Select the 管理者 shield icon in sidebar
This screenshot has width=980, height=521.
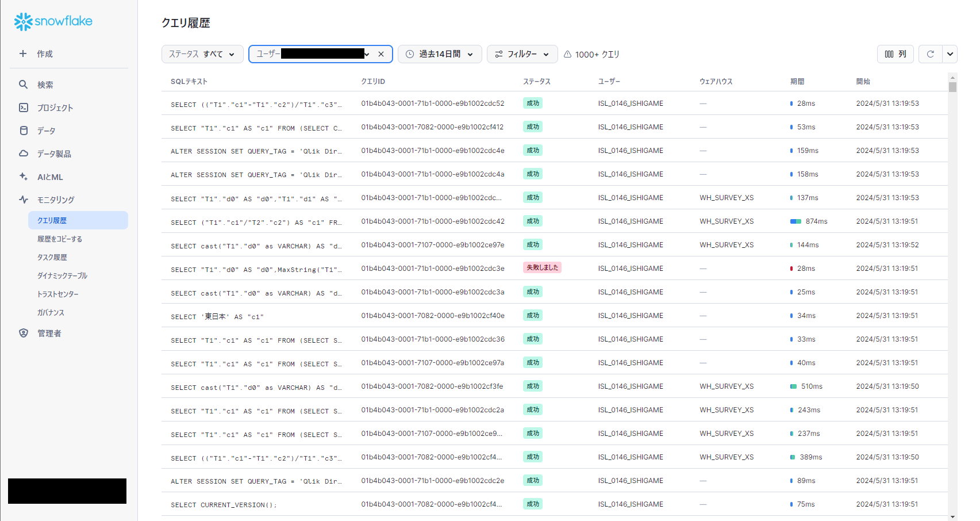coord(24,333)
